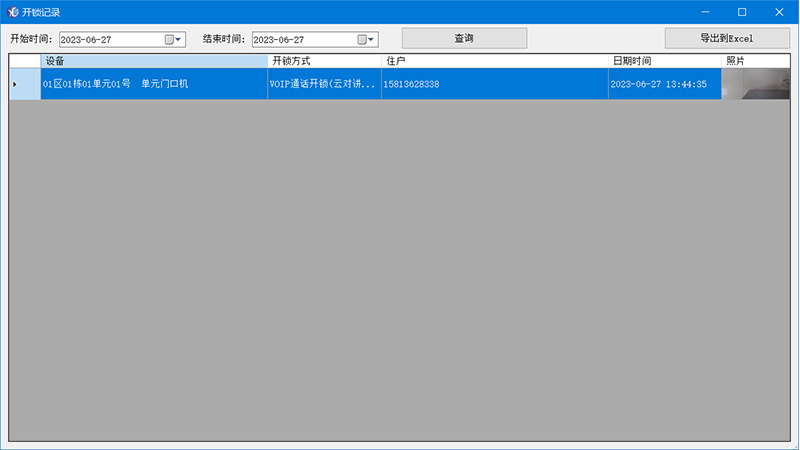This screenshot has height=450, width=800.
Task: Select resident cell 15813628338
Action: 495,84
